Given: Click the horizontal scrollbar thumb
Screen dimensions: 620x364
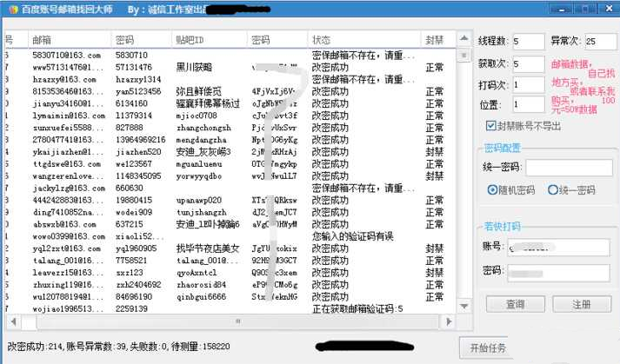Looking at the screenshot, I should [237, 321].
